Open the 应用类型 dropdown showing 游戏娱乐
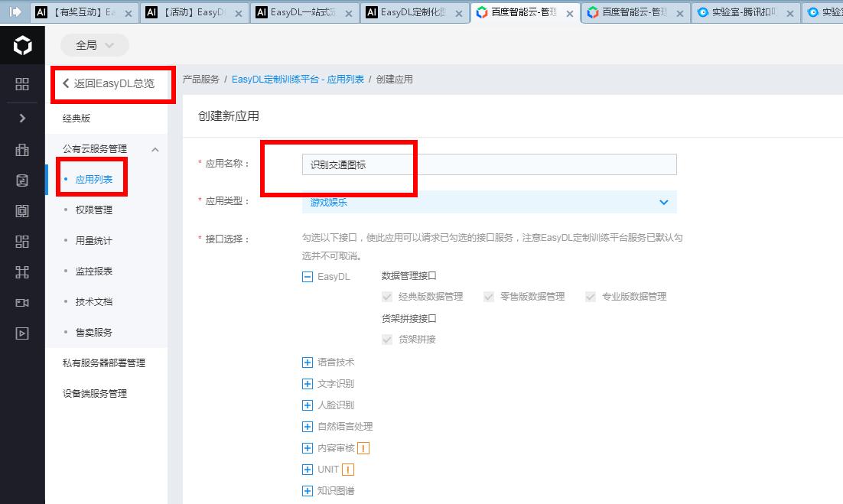The width and height of the screenshot is (843, 504). pos(490,203)
